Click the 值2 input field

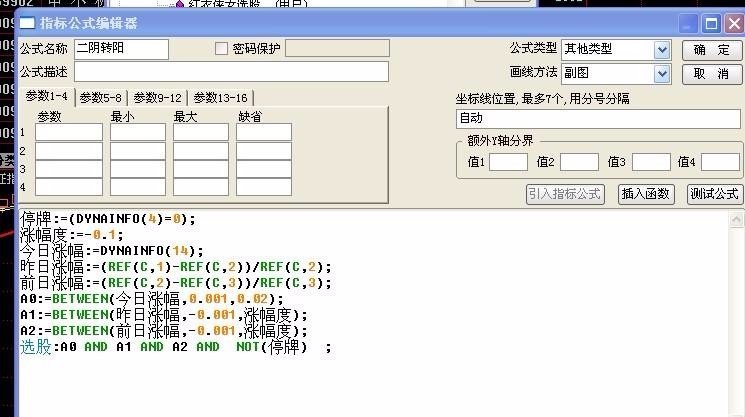579,162
